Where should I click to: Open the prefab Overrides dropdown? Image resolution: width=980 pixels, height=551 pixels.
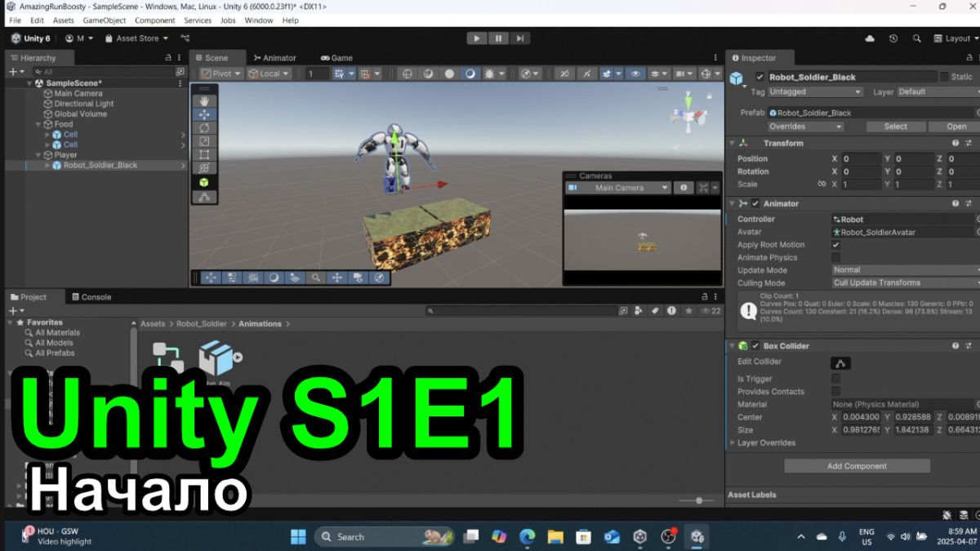(x=805, y=127)
